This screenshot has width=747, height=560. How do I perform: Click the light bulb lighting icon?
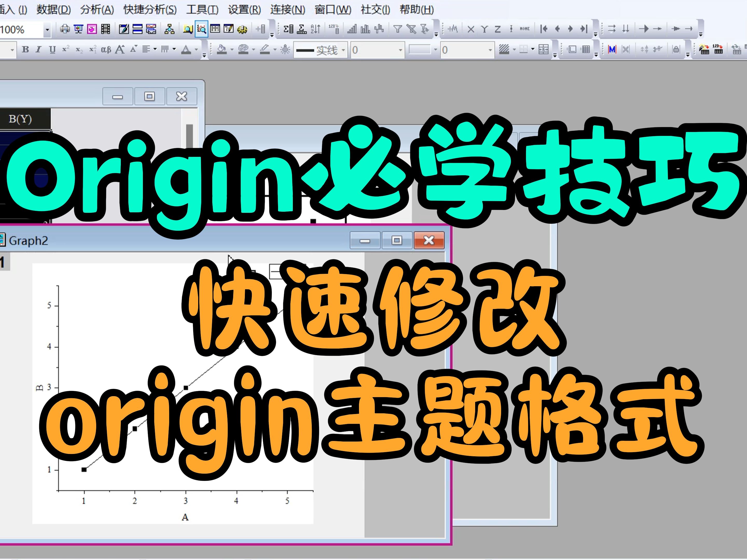point(285,50)
